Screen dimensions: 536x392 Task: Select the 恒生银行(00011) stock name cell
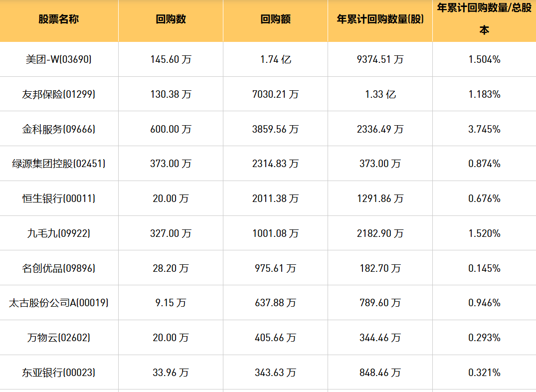coord(58,198)
